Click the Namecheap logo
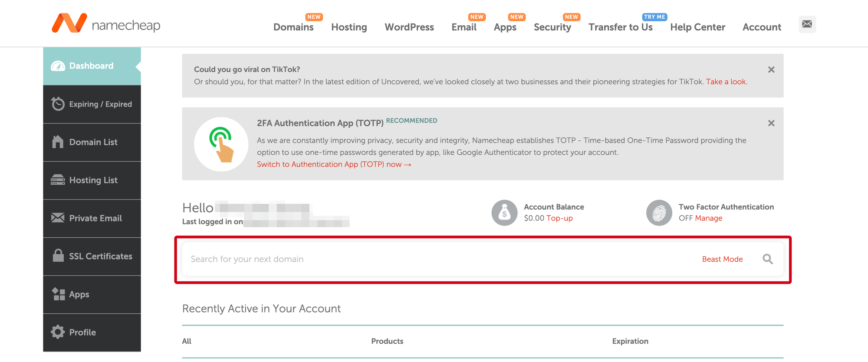Viewport: 868px width, 362px height. pos(106,24)
